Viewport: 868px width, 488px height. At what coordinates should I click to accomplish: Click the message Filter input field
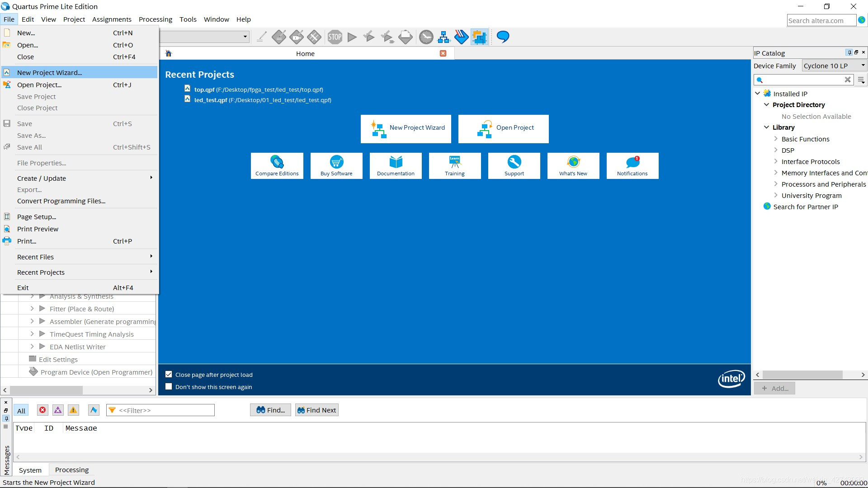point(163,410)
